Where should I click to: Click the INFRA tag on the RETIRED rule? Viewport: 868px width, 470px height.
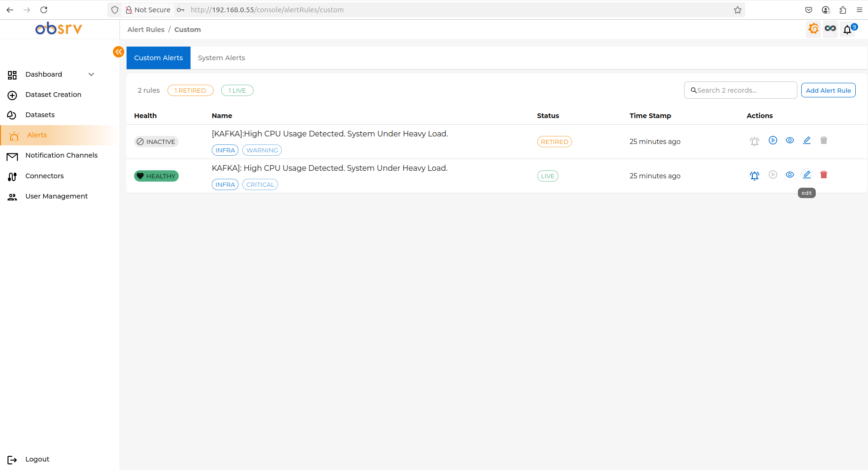tap(225, 150)
